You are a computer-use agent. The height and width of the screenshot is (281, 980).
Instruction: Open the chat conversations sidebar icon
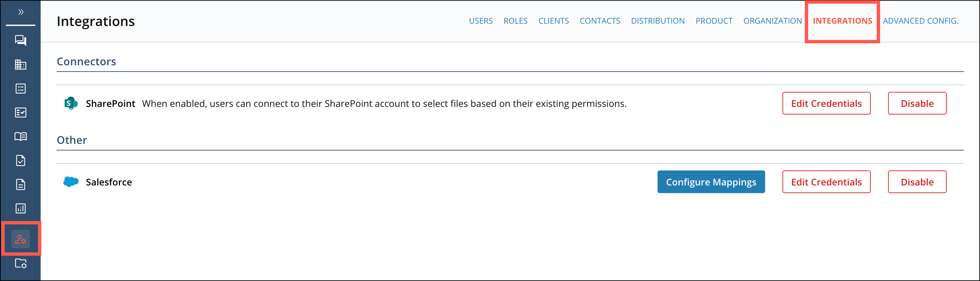tap(21, 40)
